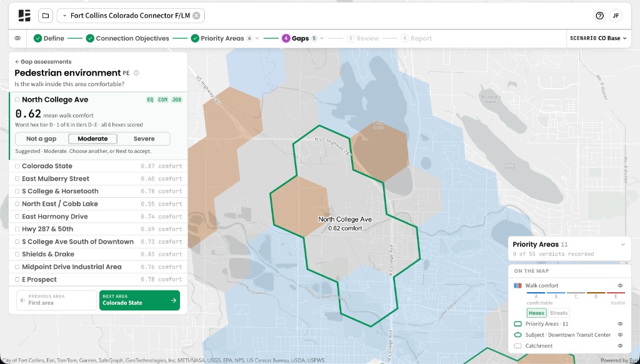
Task: Open the help question mark icon
Action: coord(599,16)
